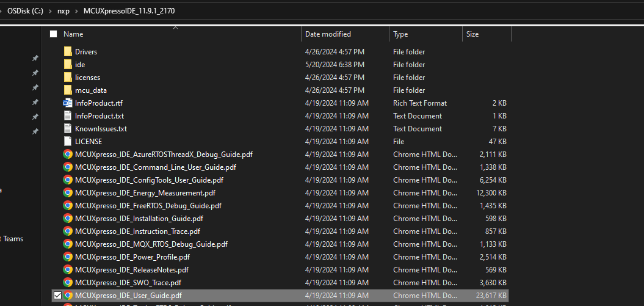Expand the chevron after nxp breadcrumb

(x=76, y=12)
